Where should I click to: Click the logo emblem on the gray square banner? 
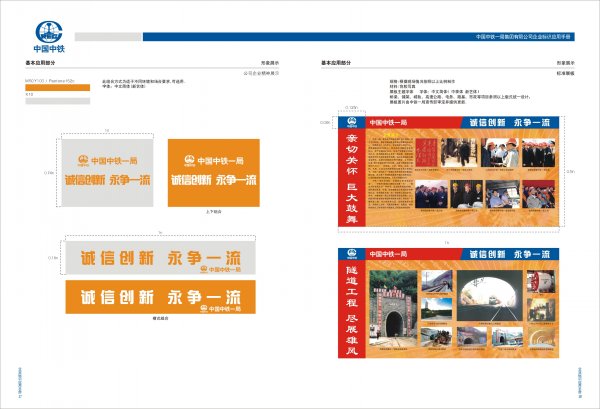coord(81,160)
